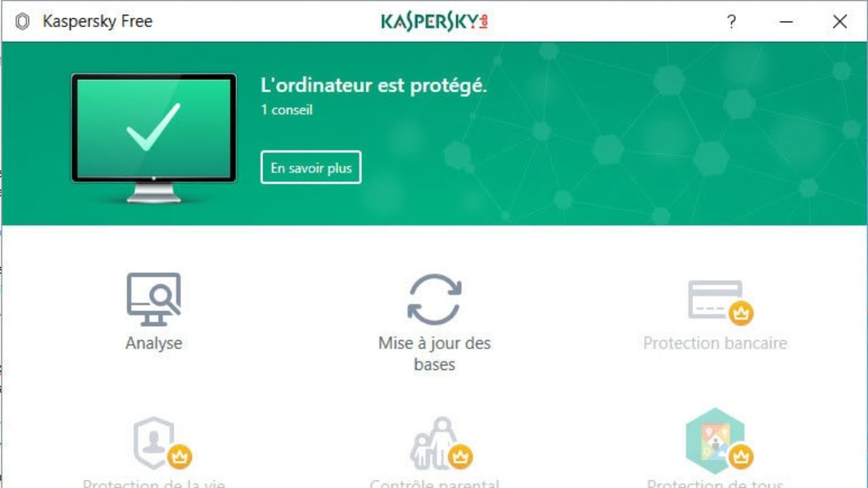
Task: Click the premium crown badge on Protection bancaire
Action: click(741, 313)
